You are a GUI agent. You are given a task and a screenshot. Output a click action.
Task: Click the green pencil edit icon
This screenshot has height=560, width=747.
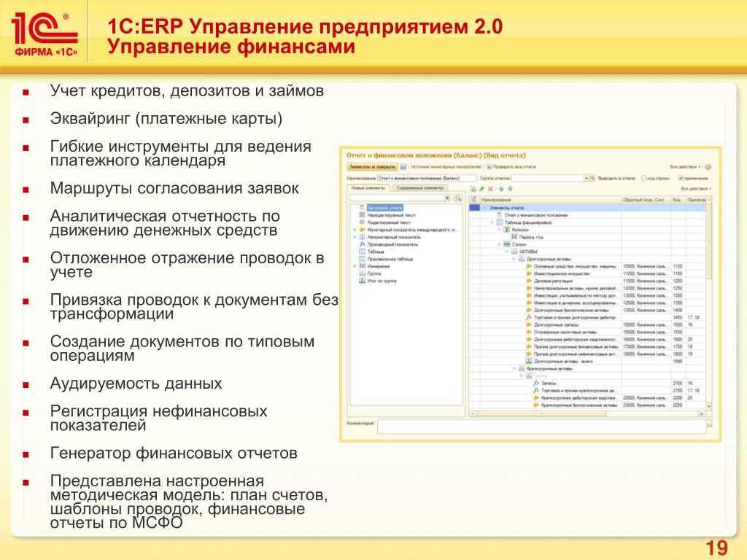[481, 189]
